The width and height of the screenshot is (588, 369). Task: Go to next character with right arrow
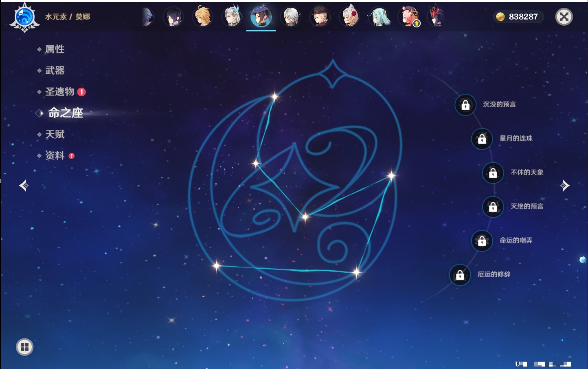[565, 186]
